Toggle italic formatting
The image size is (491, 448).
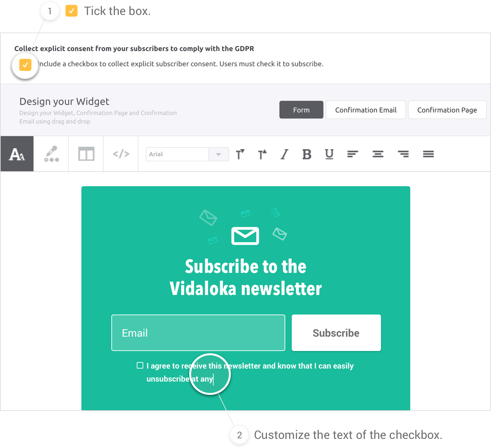284,154
